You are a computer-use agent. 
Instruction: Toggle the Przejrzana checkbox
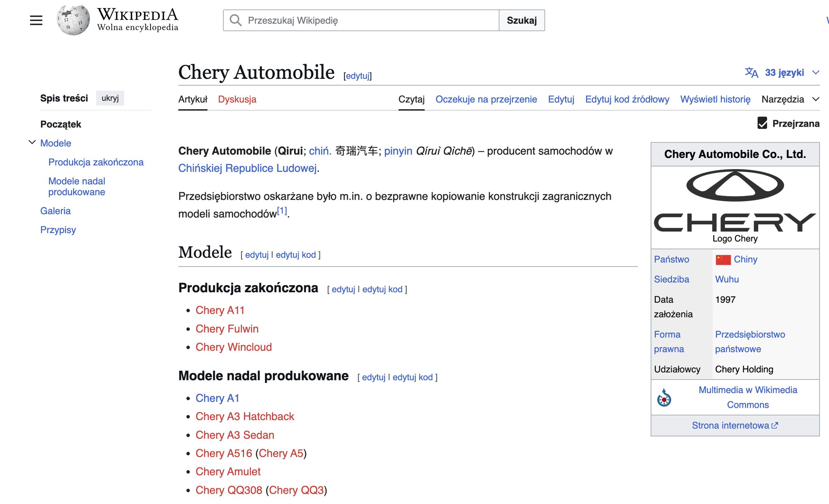(x=763, y=123)
